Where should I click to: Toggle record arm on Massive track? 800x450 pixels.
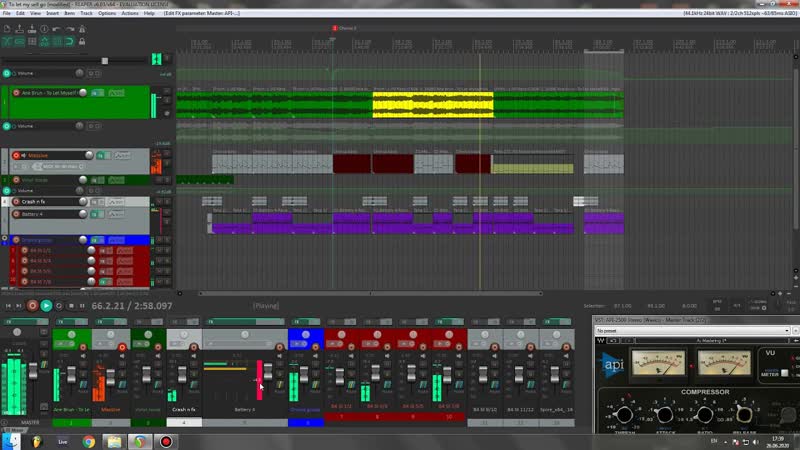click(x=16, y=155)
